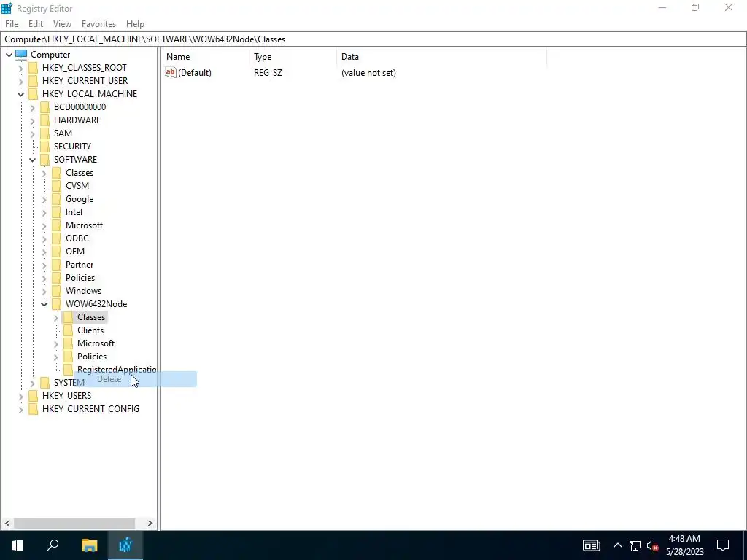The width and height of the screenshot is (747, 560).
Task: Click the CVSM folder icon
Action: click(x=56, y=186)
